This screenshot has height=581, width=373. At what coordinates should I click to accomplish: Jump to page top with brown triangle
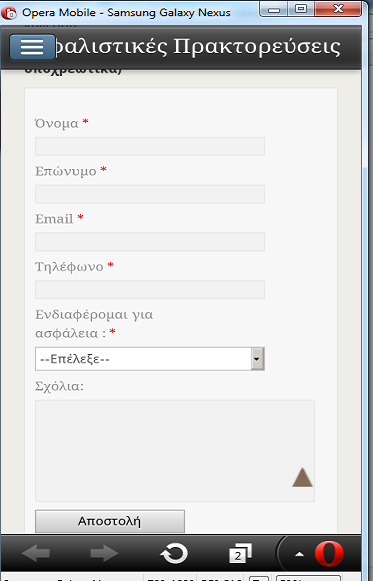click(302, 477)
